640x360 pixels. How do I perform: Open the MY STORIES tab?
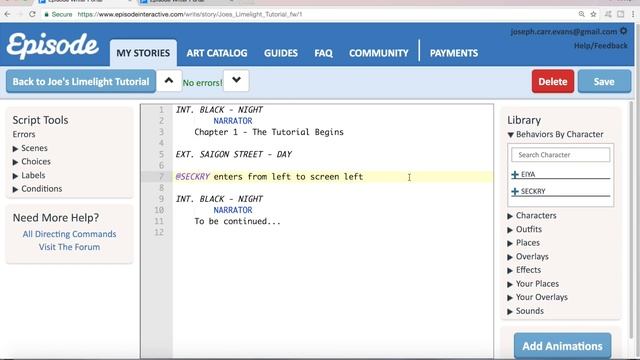[x=143, y=53]
